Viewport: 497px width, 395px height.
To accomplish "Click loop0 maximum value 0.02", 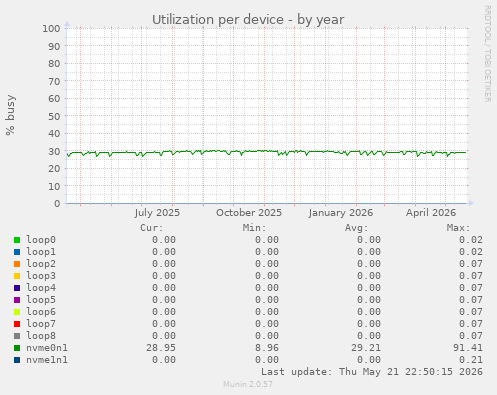I will point(471,240).
